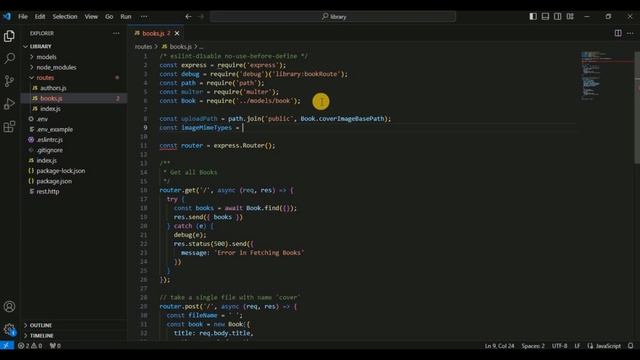This screenshot has width=640, height=360.
Task: Open the rest.http file
Action: point(47,191)
